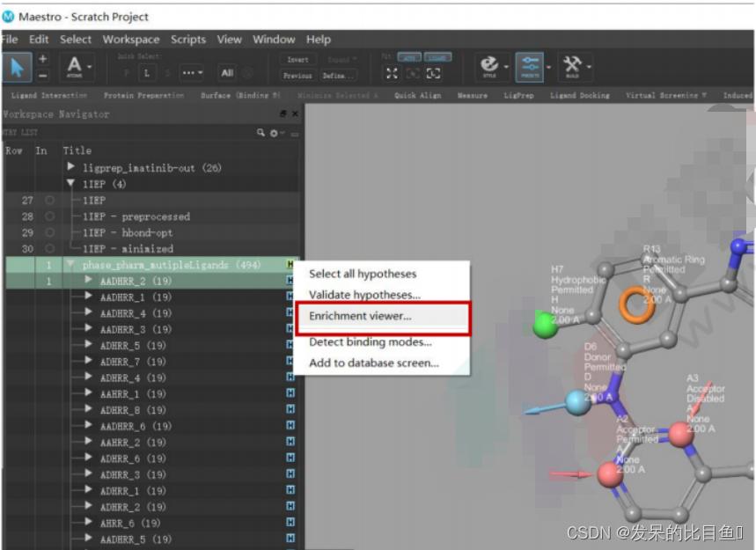Screen dimensions: 756x550
Task: Click the Invert selection button
Action: point(297,59)
